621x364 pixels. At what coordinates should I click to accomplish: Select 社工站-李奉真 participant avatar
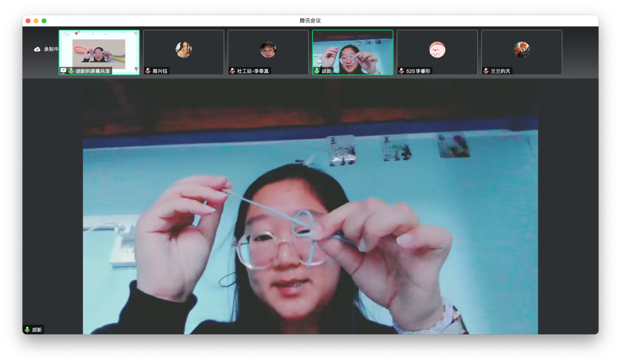[267, 50]
